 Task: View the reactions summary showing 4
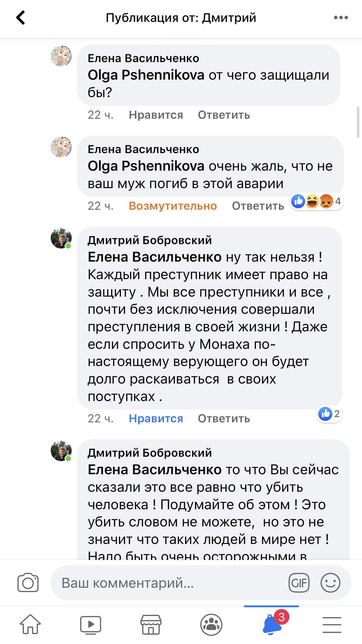pos(317,201)
